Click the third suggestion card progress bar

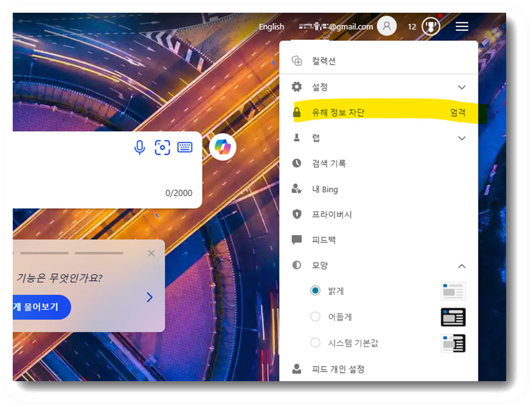tap(99, 253)
